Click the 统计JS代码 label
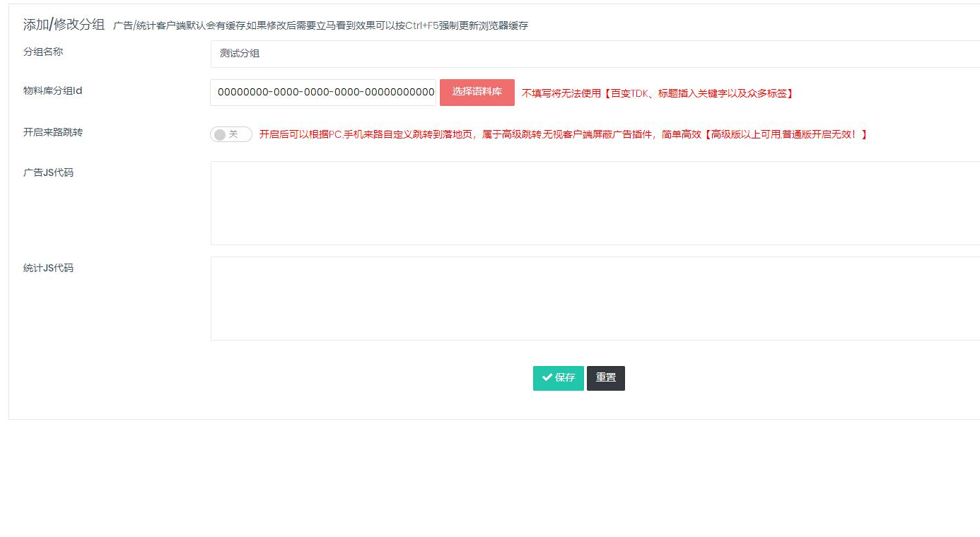Viewport: 980px width, 537px height. [48, 268]
